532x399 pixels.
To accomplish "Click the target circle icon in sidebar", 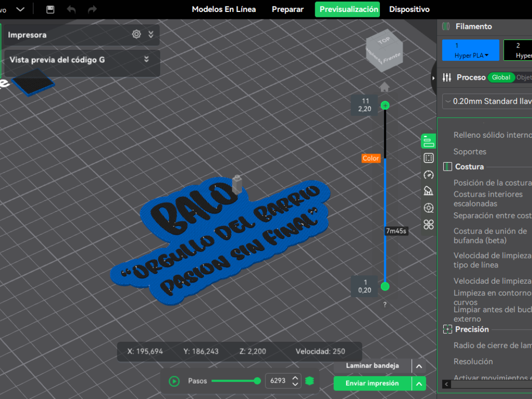I will coord(428,207).
